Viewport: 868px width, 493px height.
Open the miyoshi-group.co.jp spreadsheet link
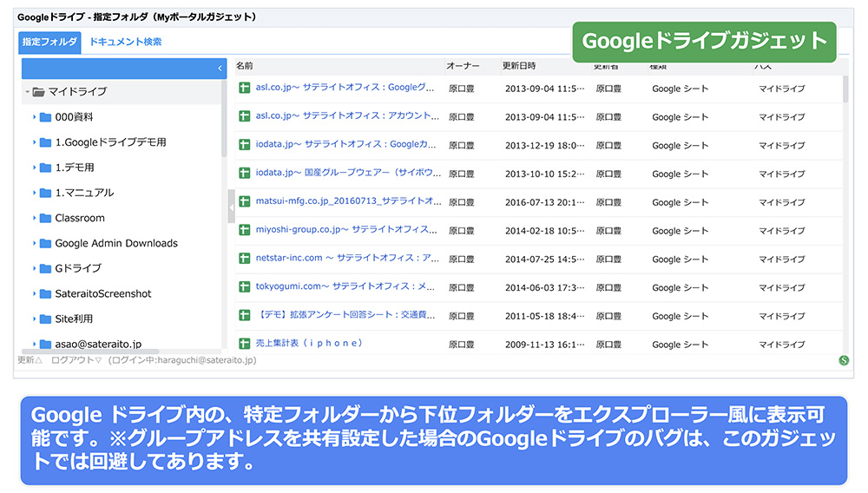point(346,230)
